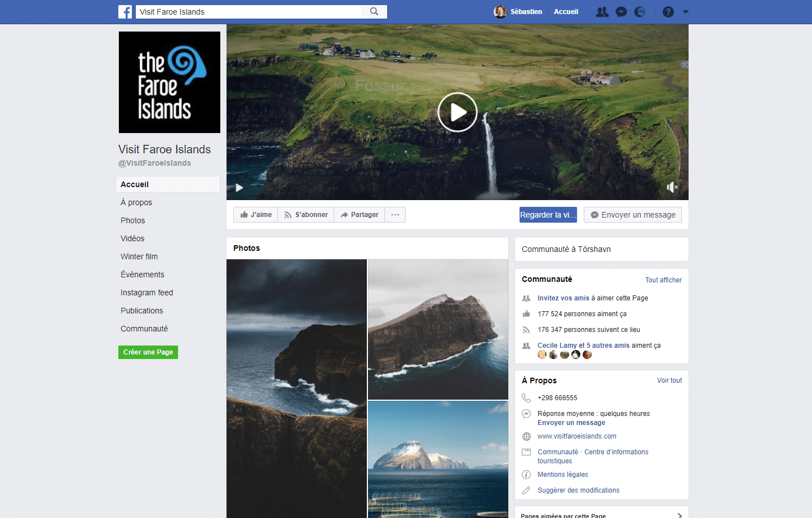Image resolution: width=812 pixels, height=518 pixels.
Task: Click 5 autres amis link
Action: [608, 346]
